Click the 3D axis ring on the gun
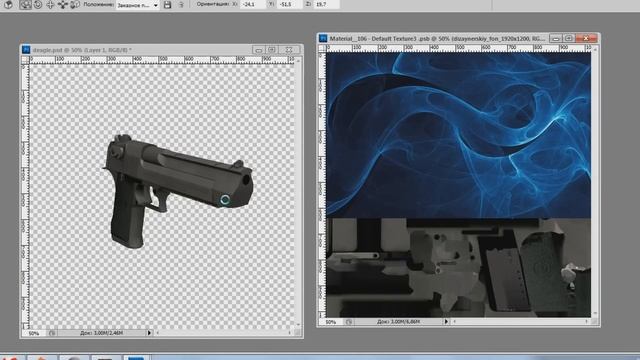The width and height of the screenshot is (640, 360). pyautogui.click(x=225, y=200)
